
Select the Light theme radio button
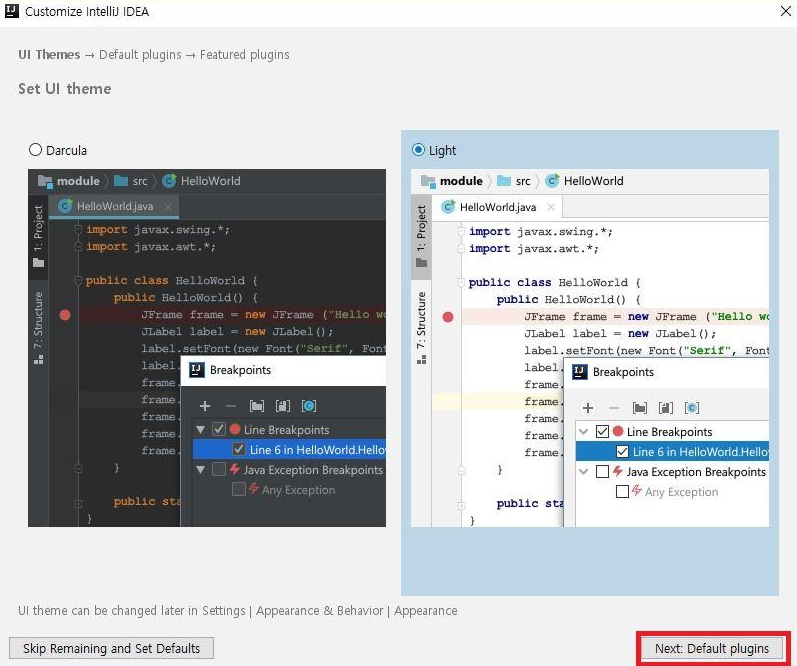click(x=418, y=150)
